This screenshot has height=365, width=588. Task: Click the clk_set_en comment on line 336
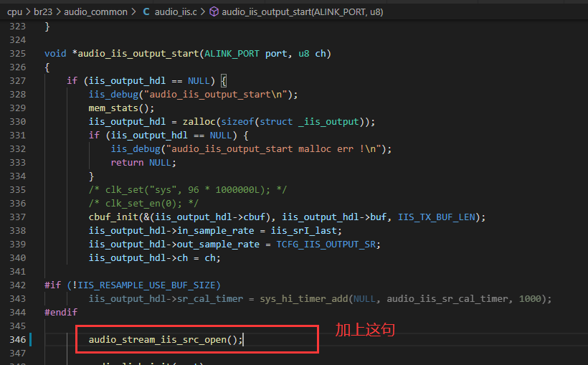143,204
